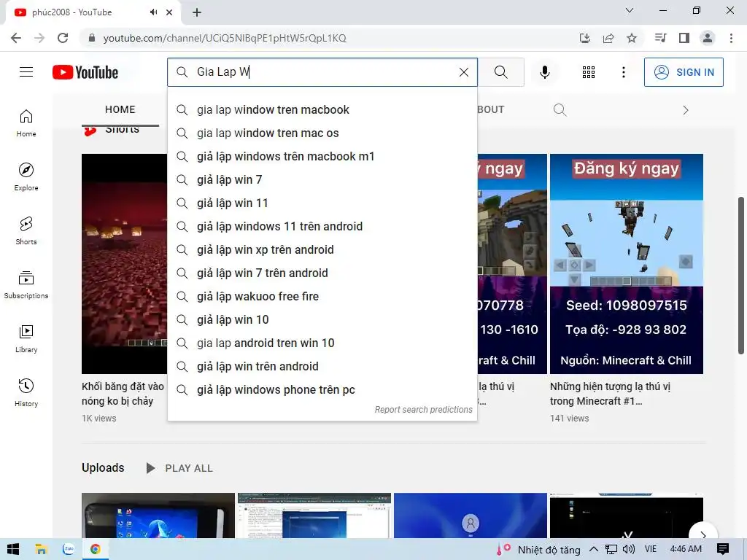Open the media control icon in Chrome toolbar
The width and height of the screenshot is (747, 560).
pos(661,38)
